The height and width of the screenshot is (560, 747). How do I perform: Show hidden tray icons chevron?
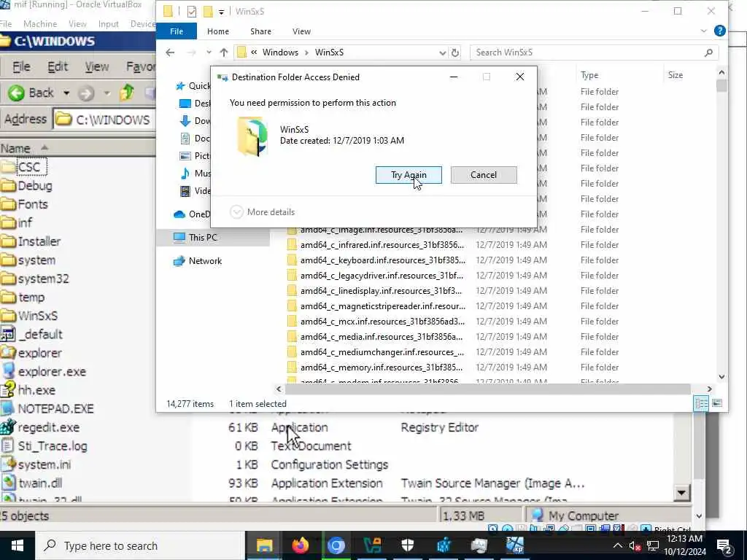[617, 545]
